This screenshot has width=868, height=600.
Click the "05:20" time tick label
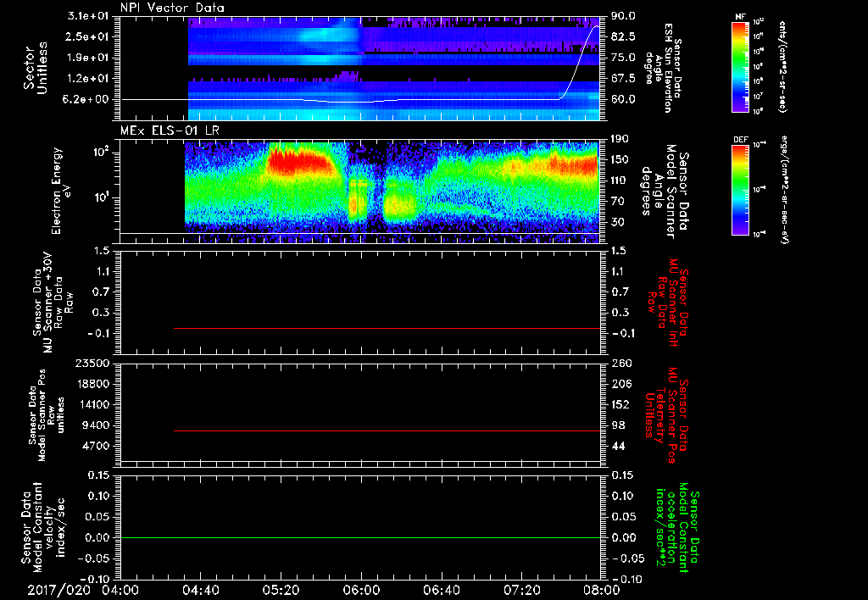coord(281,590)
